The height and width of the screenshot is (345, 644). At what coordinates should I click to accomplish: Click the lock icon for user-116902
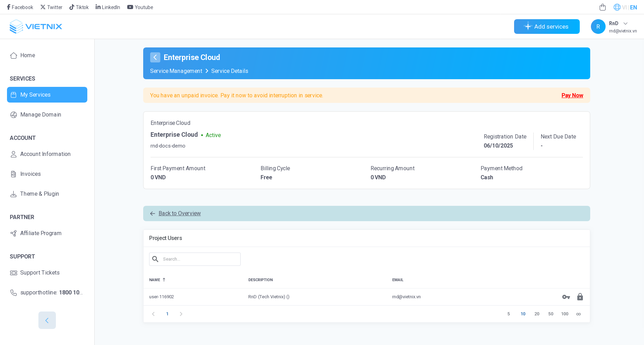pos(580,297)
